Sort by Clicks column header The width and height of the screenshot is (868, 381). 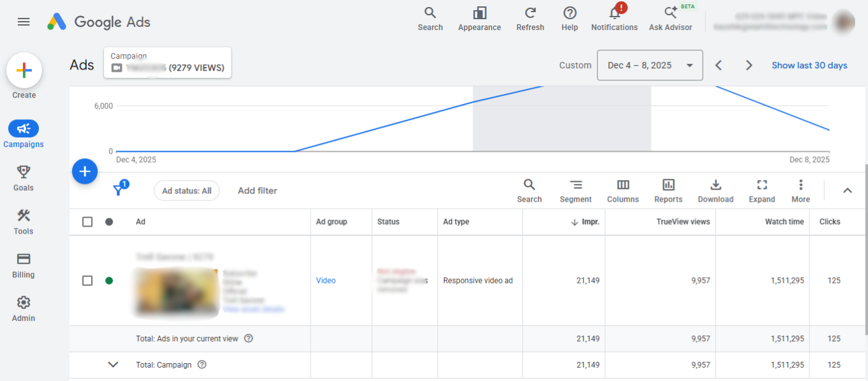pyautogui.click(x=830, y=221)
